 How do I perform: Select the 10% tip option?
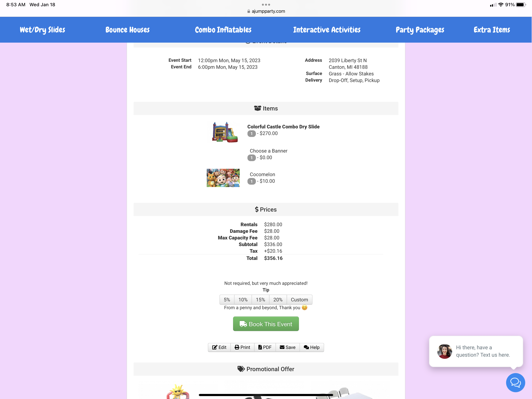point(243,300)
